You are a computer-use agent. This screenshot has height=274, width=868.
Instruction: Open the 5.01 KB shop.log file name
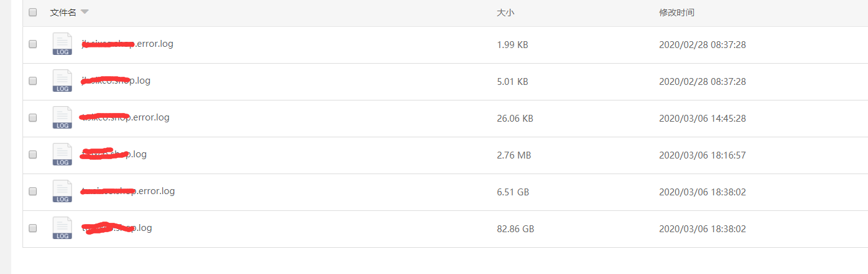coord(116,81)
